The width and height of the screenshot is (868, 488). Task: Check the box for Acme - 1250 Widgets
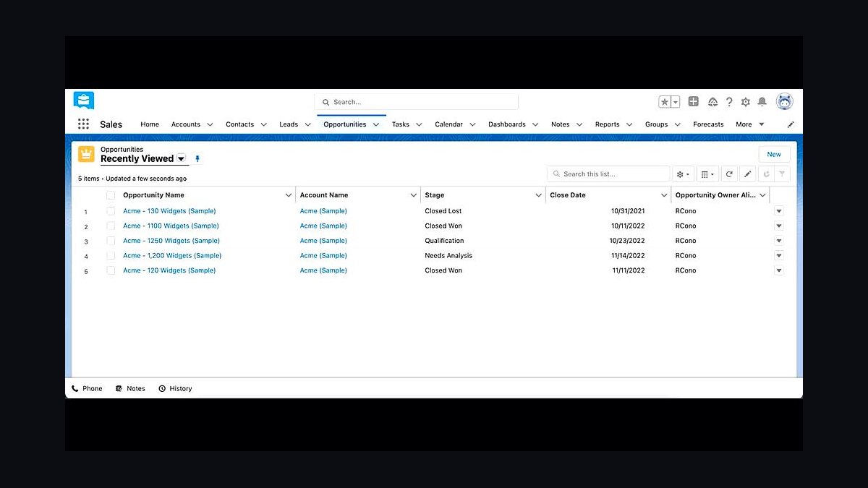pos(111,241)
